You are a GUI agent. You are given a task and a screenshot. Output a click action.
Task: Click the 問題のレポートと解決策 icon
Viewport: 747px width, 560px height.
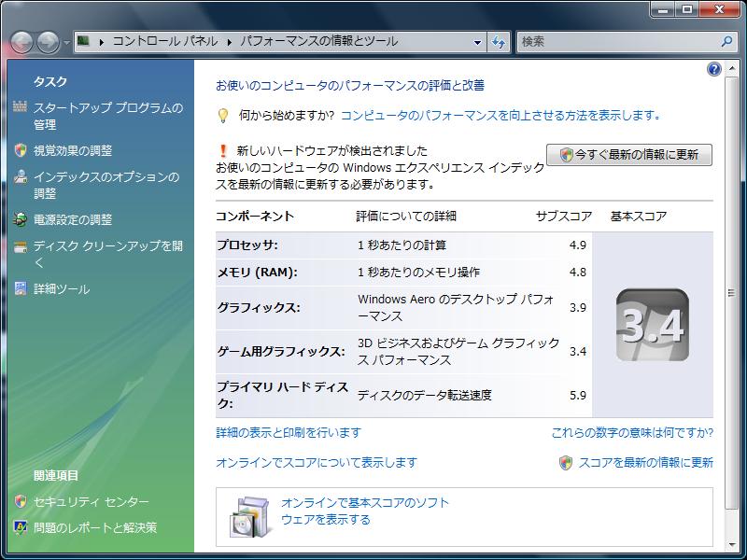click(21, 528)
